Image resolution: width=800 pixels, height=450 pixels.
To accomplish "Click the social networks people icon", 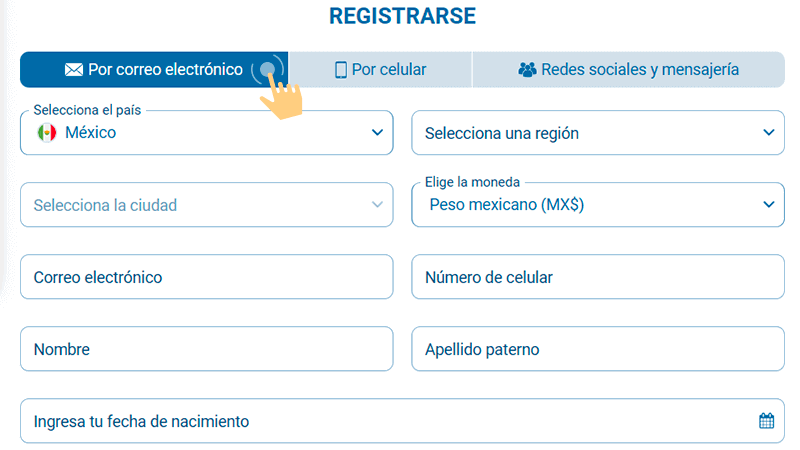I will (527, 70).
